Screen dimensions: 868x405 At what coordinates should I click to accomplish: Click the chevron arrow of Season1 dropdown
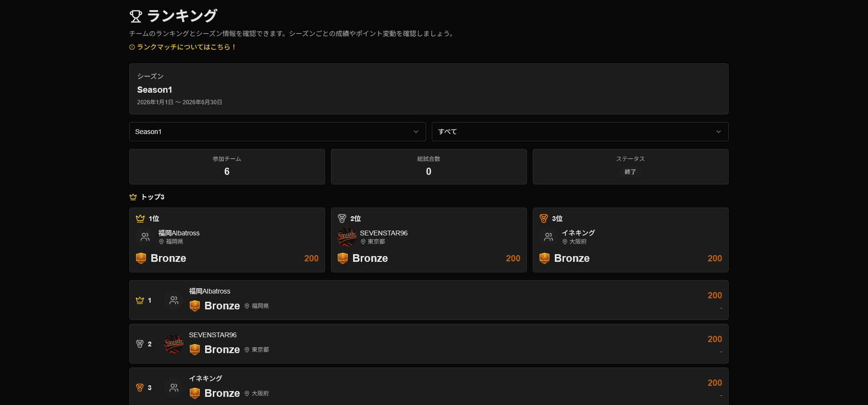tap(416, 132)
